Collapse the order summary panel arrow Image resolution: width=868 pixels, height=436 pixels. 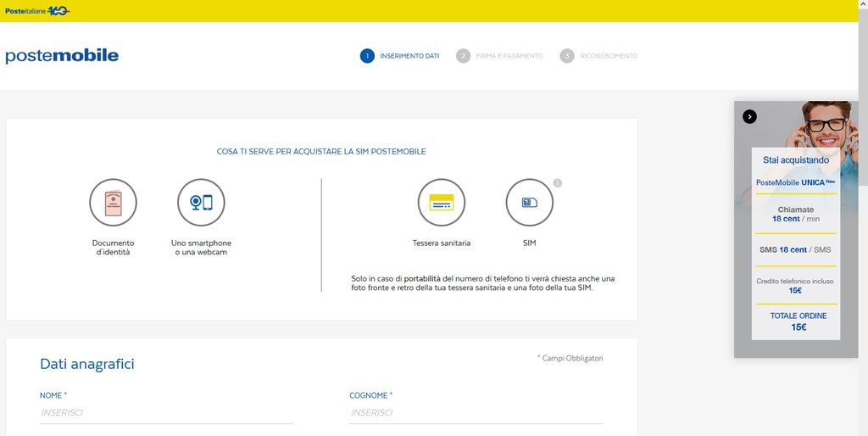749,116
